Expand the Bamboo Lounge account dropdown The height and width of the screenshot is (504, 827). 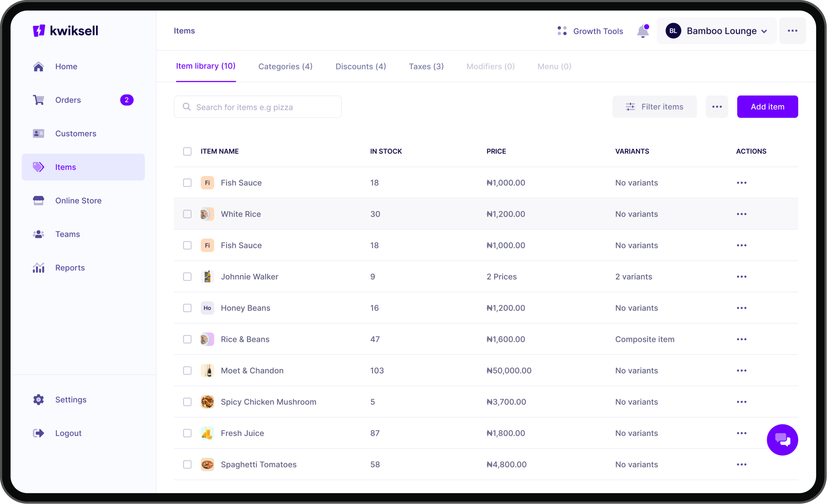[x=716, y=31]
